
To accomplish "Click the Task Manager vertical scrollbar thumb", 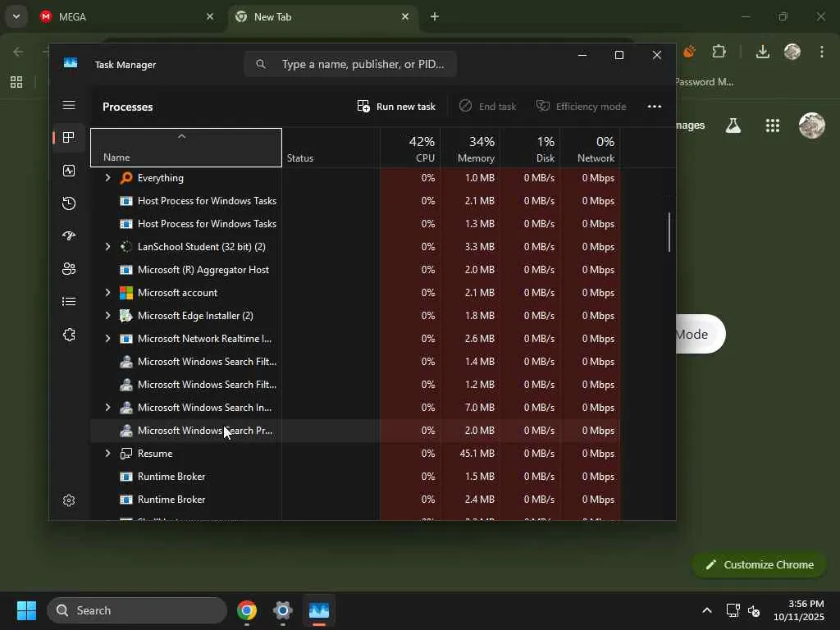I will pos(669,232).
